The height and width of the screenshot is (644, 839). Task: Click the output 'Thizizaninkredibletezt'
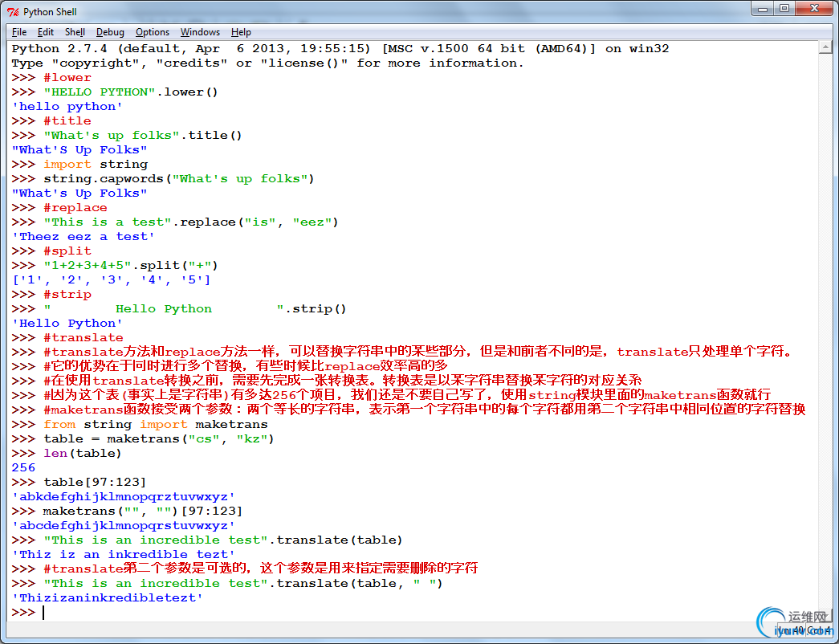click(108, 598)
